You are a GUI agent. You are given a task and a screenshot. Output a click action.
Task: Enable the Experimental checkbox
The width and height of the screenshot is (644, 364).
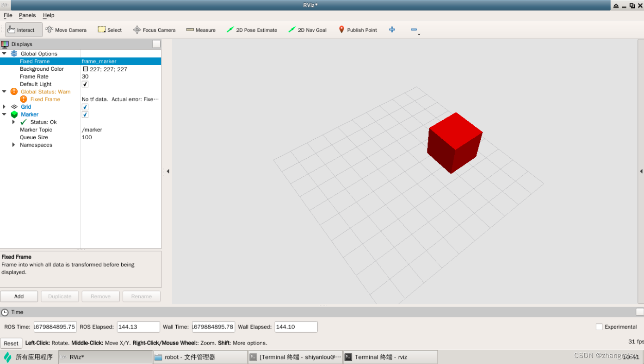599,327
